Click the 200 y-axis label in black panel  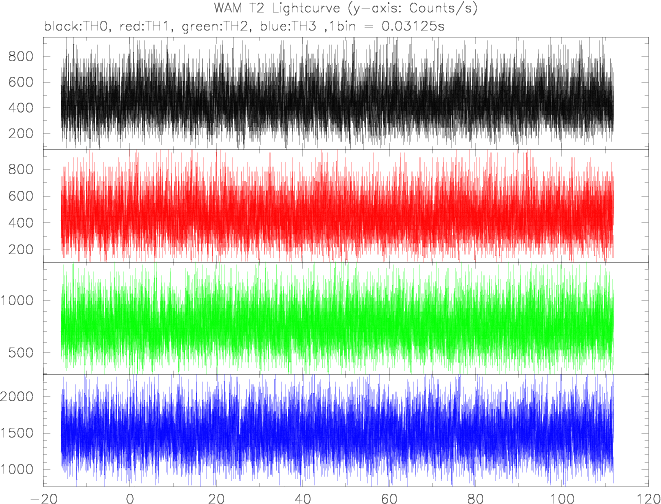point(21,134)
